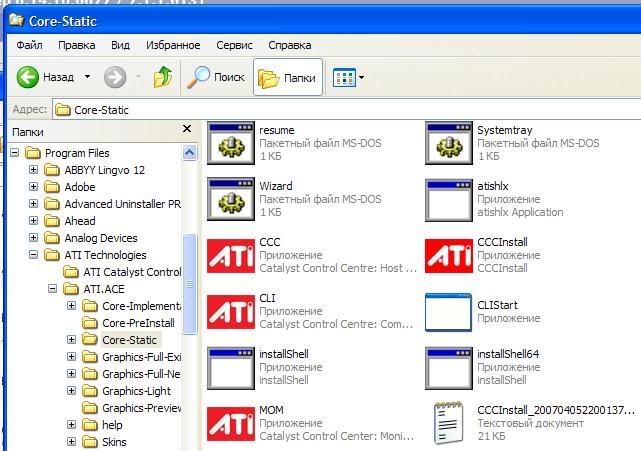Go up one folder level icon
Viewport: 641px width, 451px height.
[x=163, y=77]
